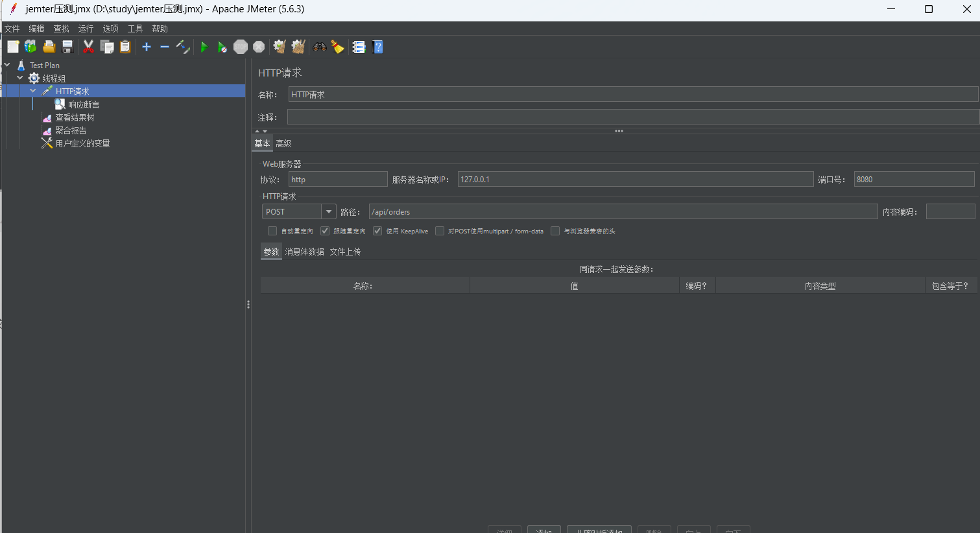Open the 帮助 menu
Viewport: 980px width, 533px height.
coord(160,29)
